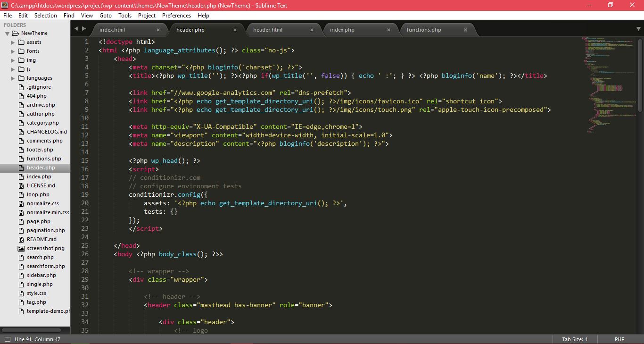This screenshot has height=344, width=644.
Task: Collapse the NewTheme folder tree
Action: (x=8, y=33)
